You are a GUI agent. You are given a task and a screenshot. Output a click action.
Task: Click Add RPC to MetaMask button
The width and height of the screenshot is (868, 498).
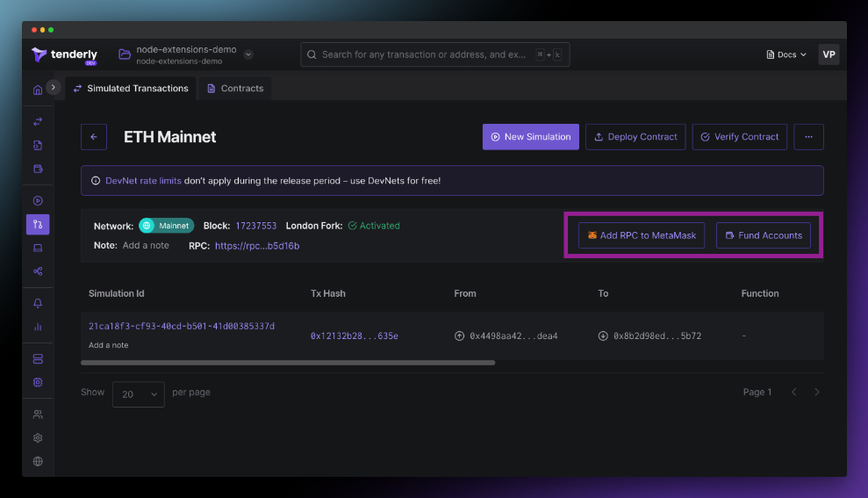click(641, 235)
